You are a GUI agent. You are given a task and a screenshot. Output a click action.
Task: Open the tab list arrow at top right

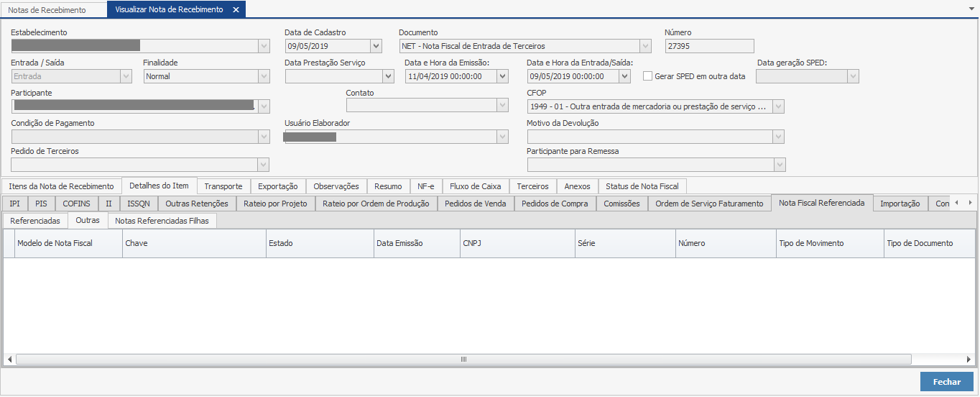click(x=971, y=9)
